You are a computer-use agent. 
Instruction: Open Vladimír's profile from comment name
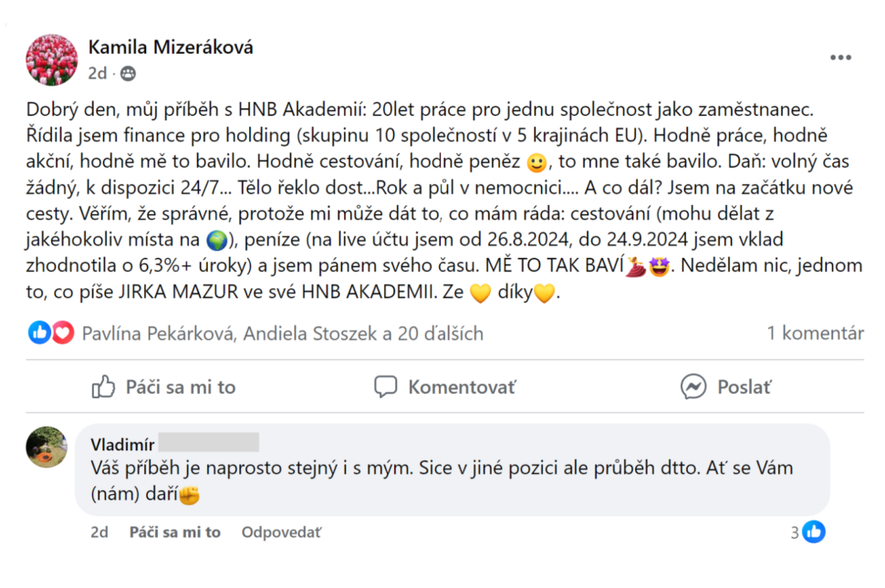pos(122,444)
